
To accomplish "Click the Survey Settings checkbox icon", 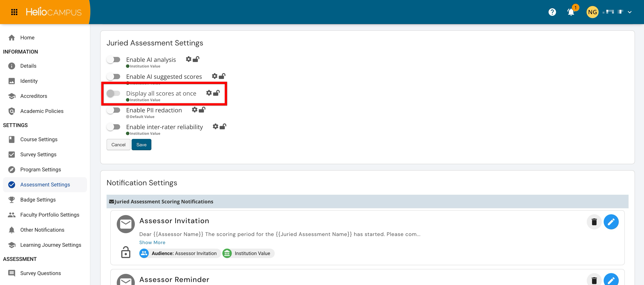I will tap(11, 154).
